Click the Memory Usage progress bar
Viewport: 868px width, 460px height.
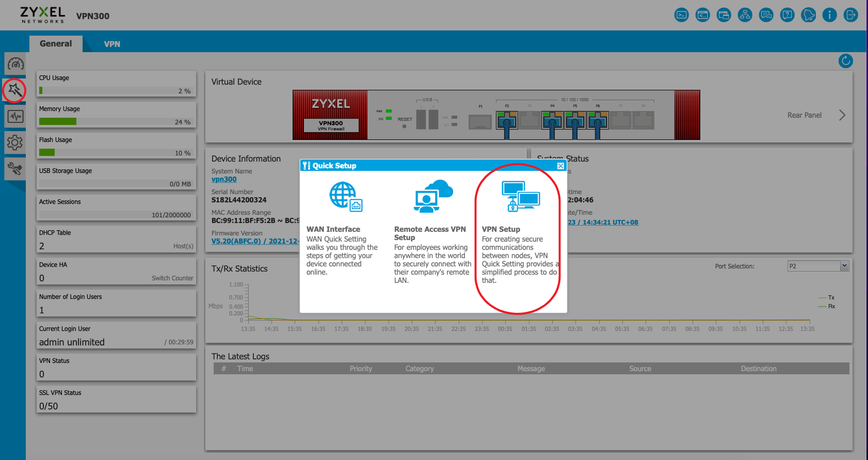(116, 121)
